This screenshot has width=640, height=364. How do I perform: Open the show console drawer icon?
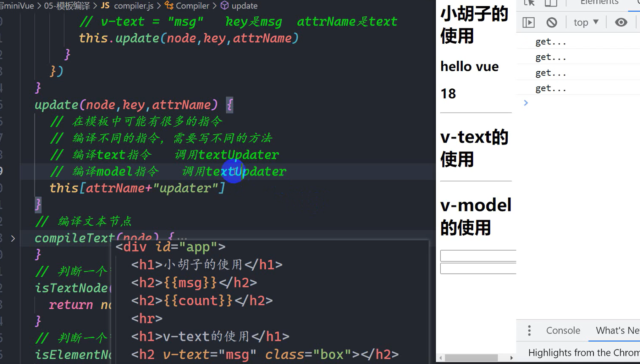pyautogui.click(x=528, y=22)
